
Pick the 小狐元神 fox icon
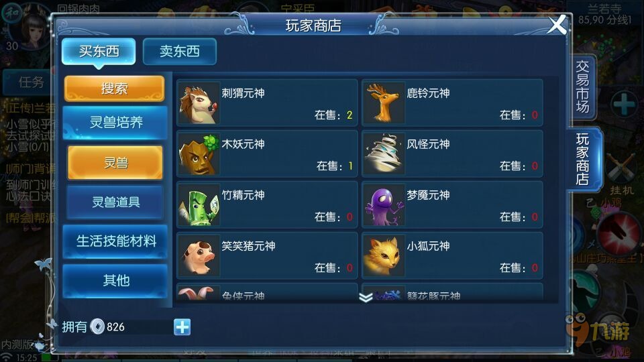click(384, 255)
